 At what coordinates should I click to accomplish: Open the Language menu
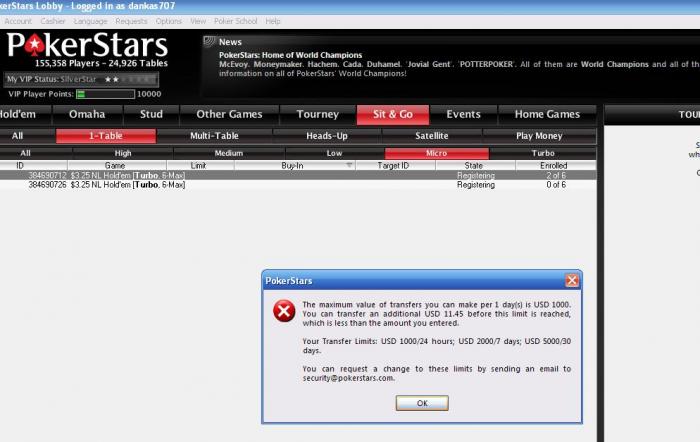pos(90,21)
